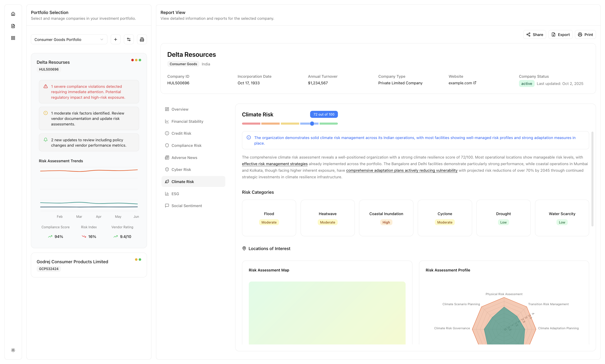Select the Flood risk category card
Screen dimensions: 605x364
tap(269, 218)
